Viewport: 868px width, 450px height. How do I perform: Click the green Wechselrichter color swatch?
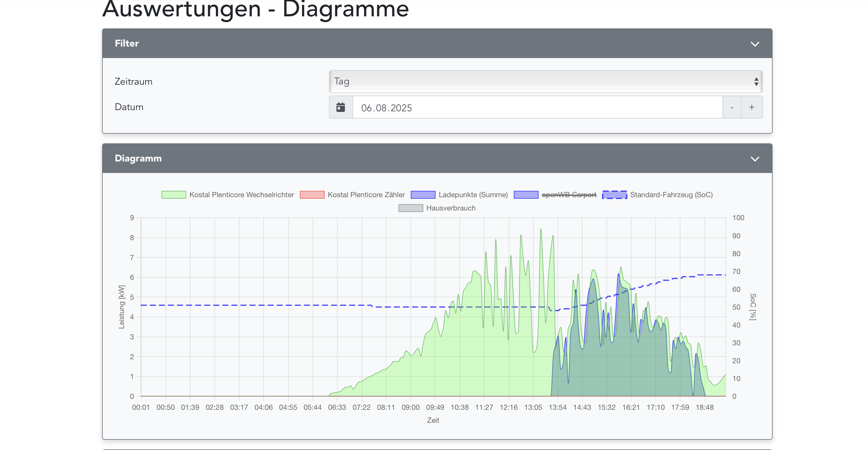[x=174, y=195]
